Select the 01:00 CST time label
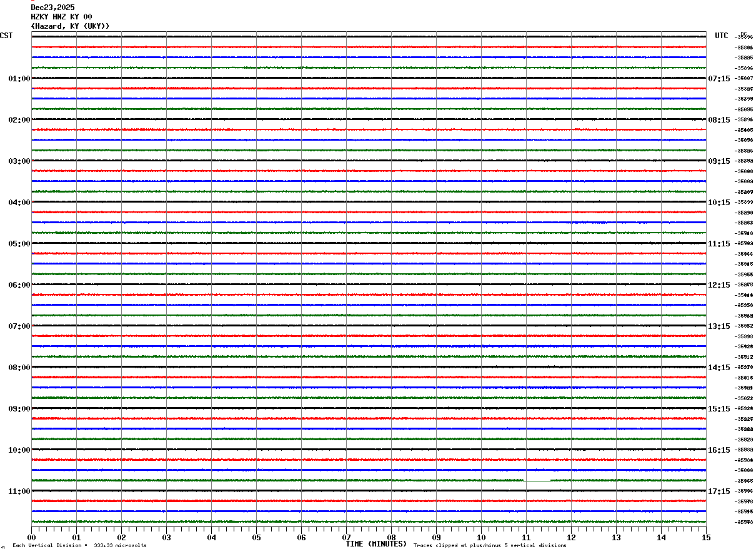 coord(19,79)
